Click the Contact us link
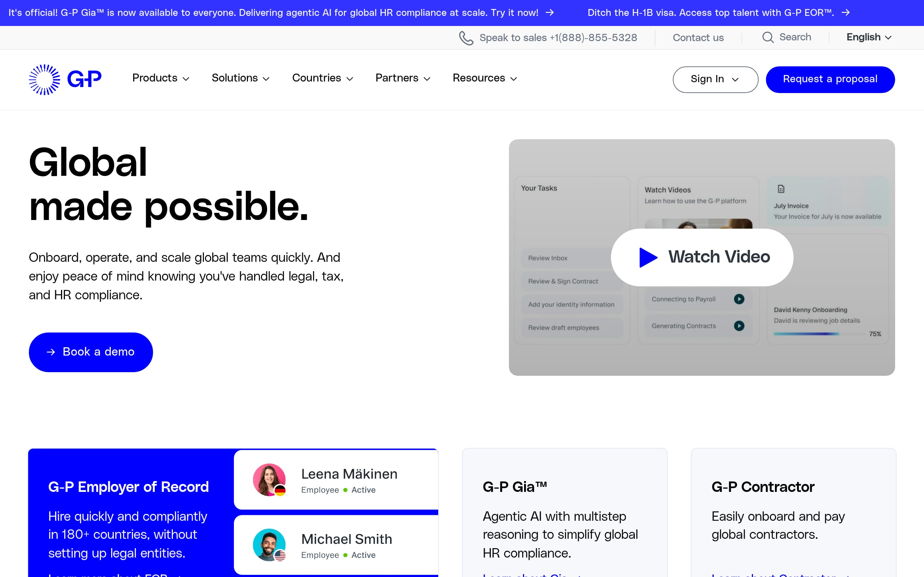924x577 pixels. [698, 38]
